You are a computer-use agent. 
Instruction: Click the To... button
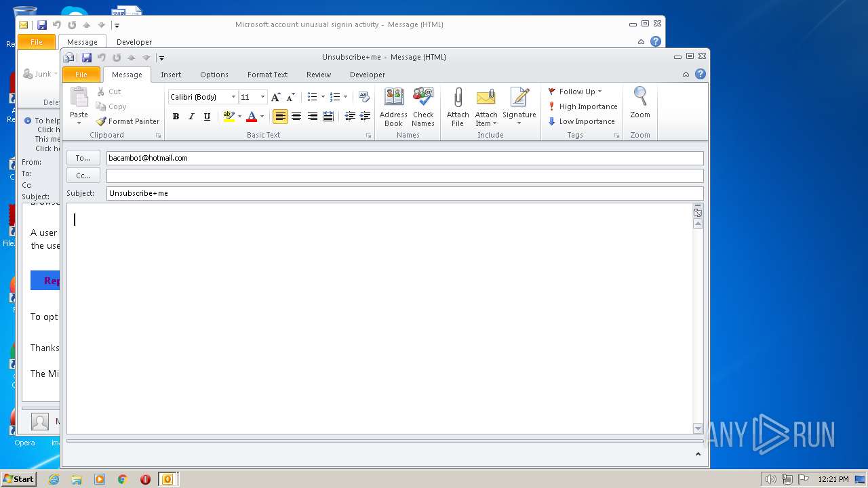click(83, 158)
